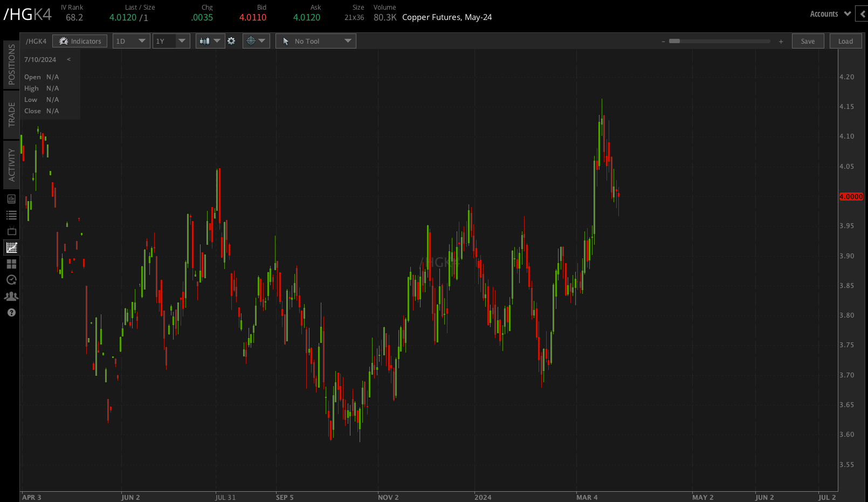Switch to the TRADE tab
Viewport: 868px width, 502px height.
[11, 114]
